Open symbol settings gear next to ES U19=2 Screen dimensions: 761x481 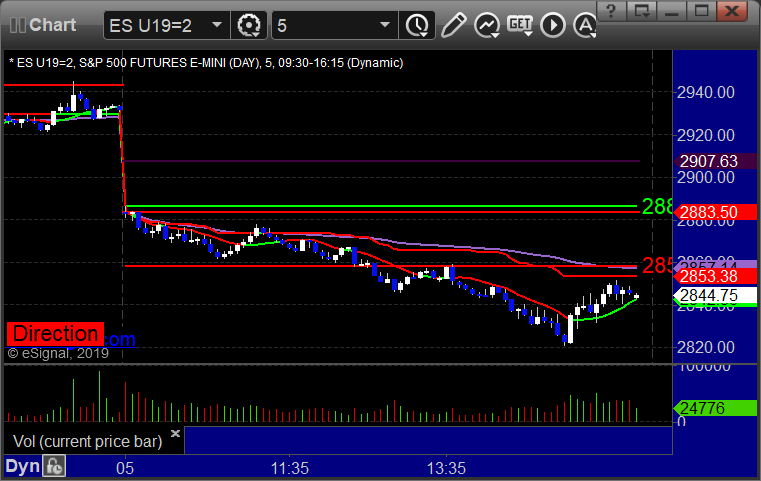click(x=249, y=24)
